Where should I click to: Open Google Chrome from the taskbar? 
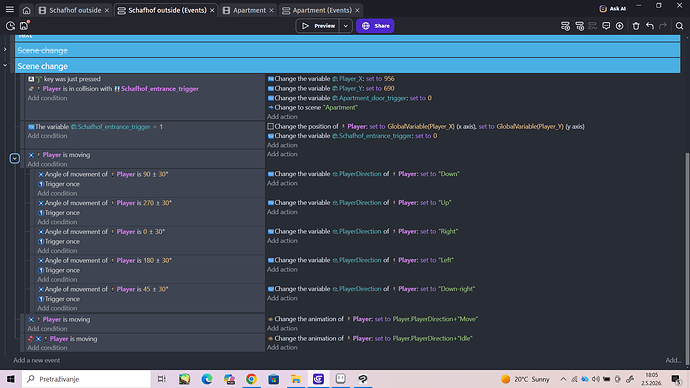pyautogui.click(x=251, y=379)
